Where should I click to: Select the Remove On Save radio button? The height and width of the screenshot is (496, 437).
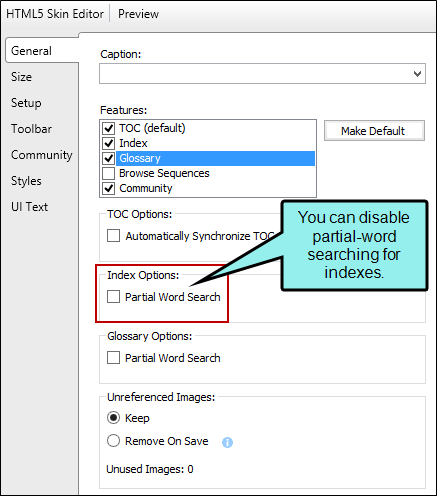(x=113, y=441)
